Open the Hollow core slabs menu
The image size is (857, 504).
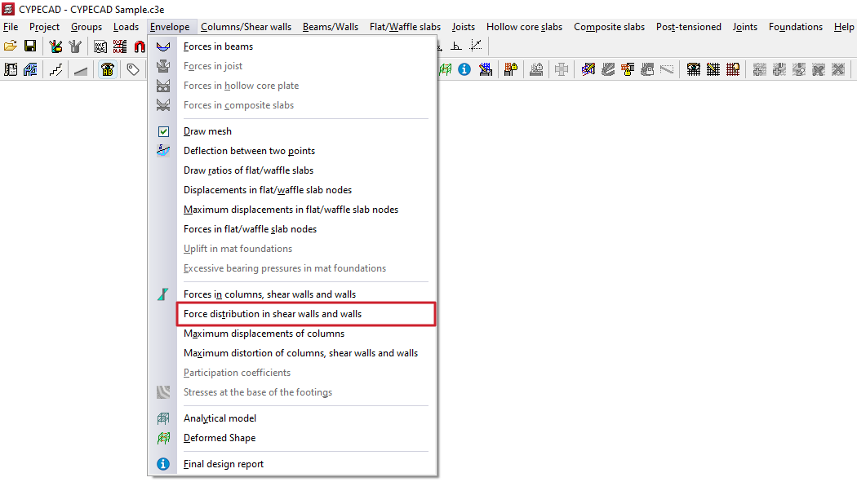(x=524, y=27)
